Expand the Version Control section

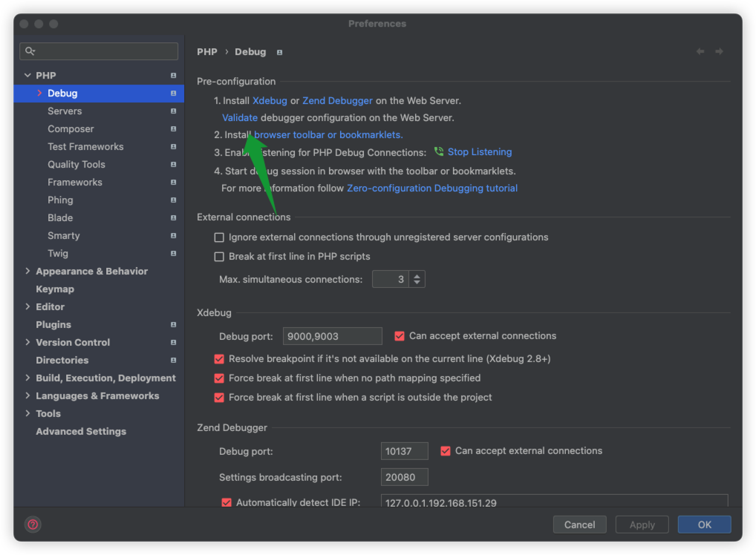27,342
